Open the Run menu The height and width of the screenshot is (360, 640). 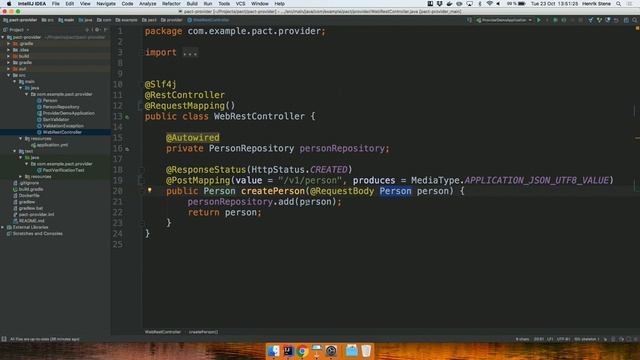pyautogui.click(x=208, y=4)
